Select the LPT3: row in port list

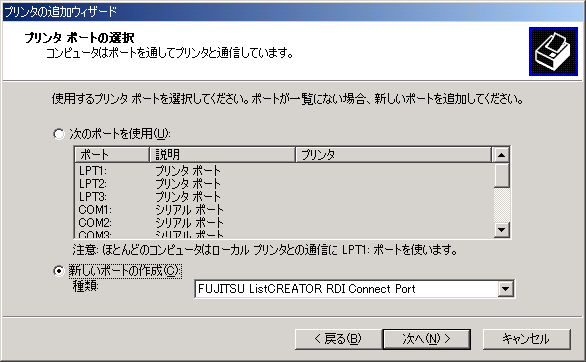coord(284,197)
